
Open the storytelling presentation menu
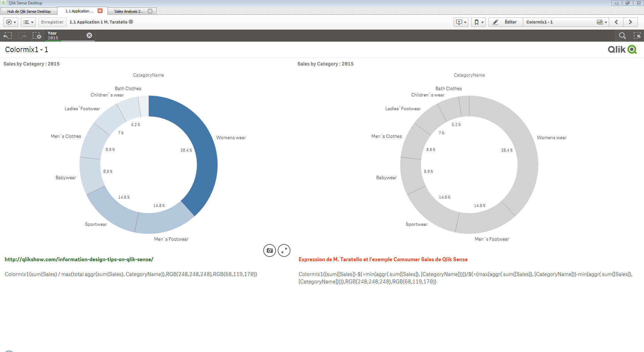(461, 22)
